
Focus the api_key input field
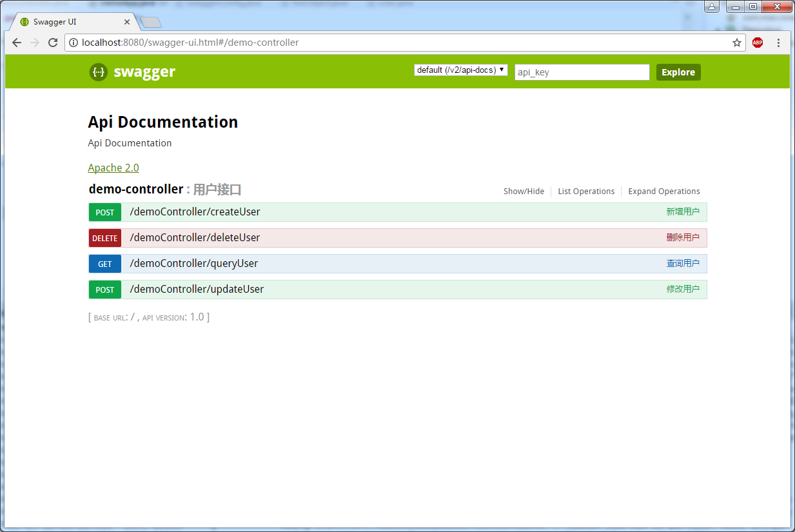(582, 72)
